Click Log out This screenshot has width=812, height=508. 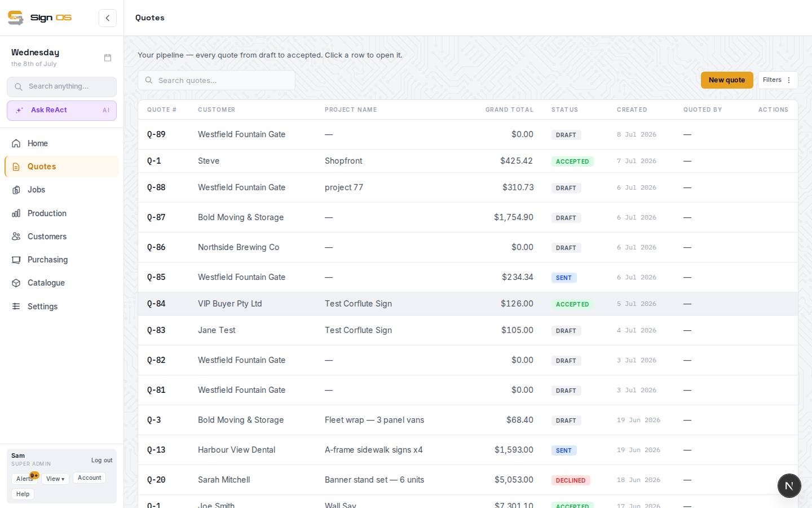[101, 460]
